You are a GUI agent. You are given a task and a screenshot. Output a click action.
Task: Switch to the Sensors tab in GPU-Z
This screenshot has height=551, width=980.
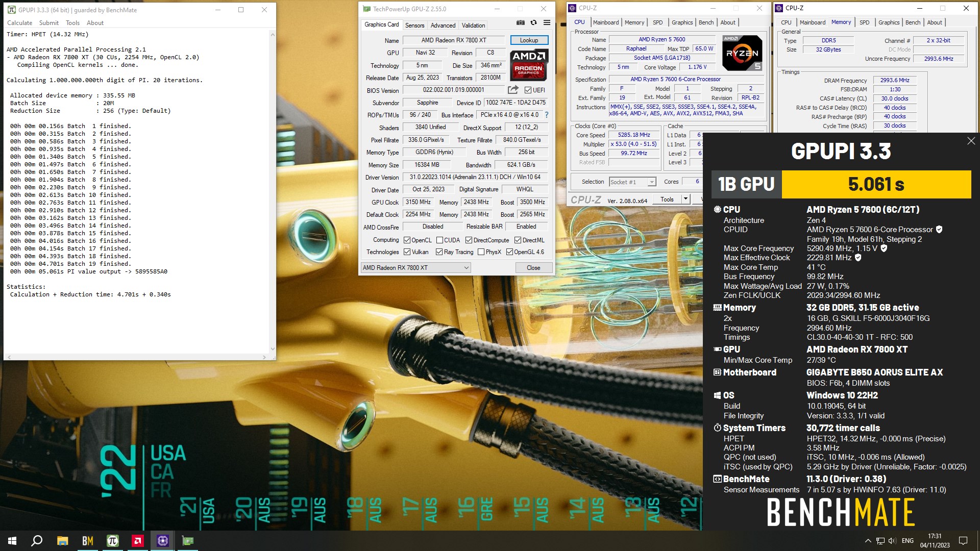tap(414, 26)
